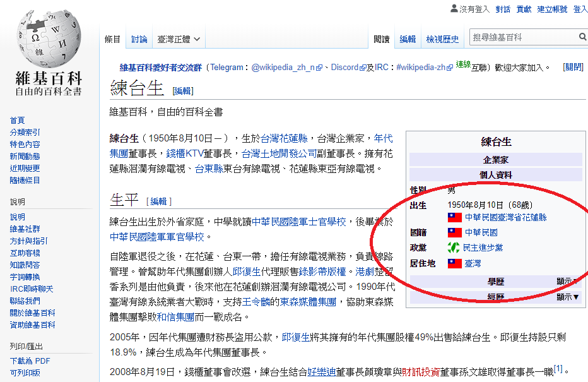Viewport: 588px width, 382px height.
Task: Open 維基社群 in the sidebar
Action: tap(25, 229)
